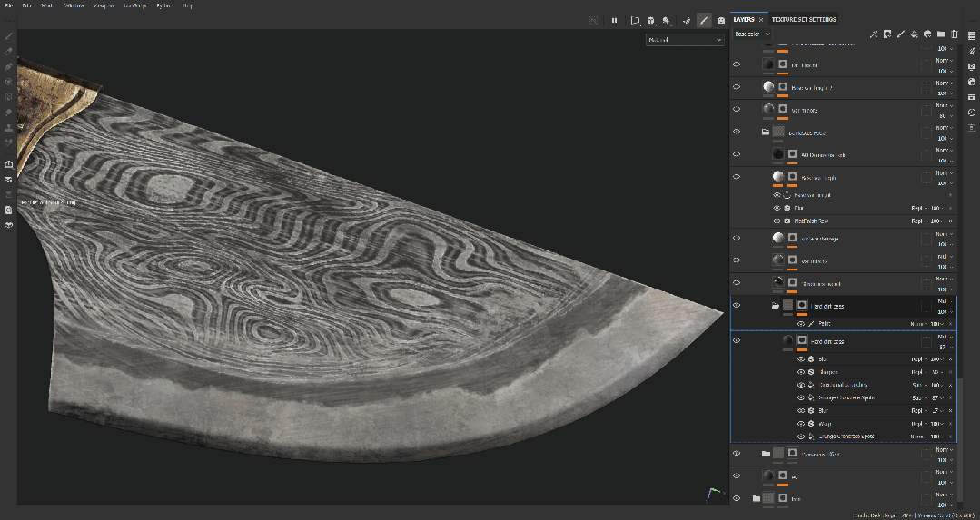Screen dimensions: 980x520
Task: Select the Eraser tool
Action: point(9,51)
